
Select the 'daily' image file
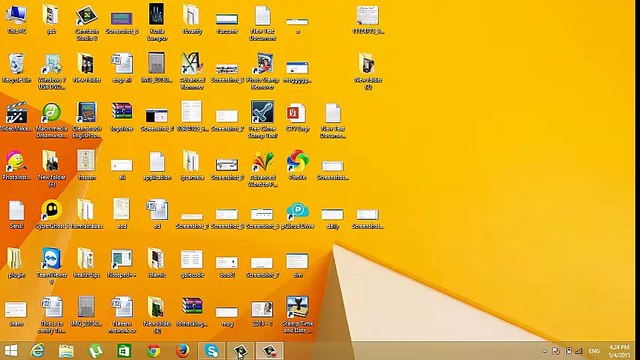tap(333, 218)
